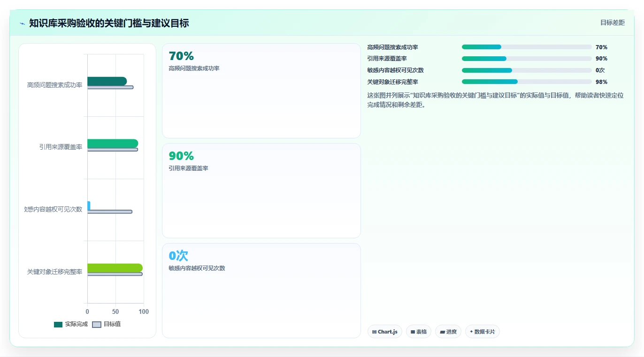
Task: Click the gray target bar for 引用来源覆盖率
Action: click(113, 150)
